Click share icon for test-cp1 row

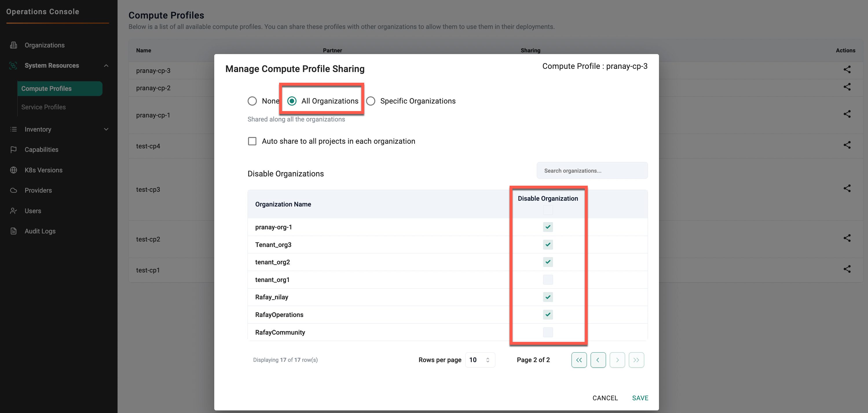pyautogui.click(x=847, y=269)
